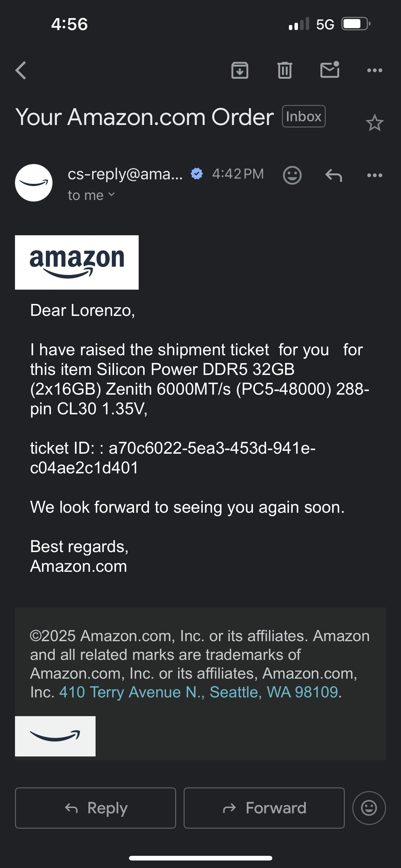Open the Amazon sender profile avatar
Screen dimensions: 401x868
[34, 183]
